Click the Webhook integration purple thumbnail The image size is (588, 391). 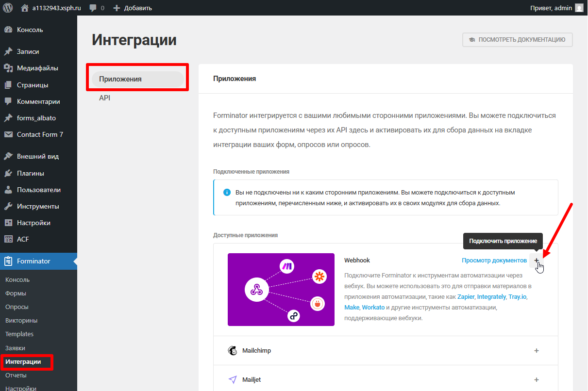click(281, 290)
